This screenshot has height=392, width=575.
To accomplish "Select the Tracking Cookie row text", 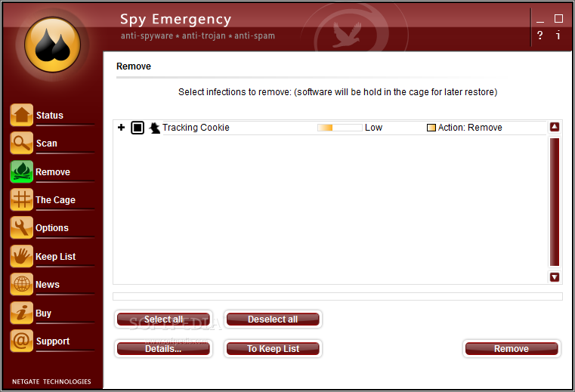I will pyautogui.click(x=196, y=128).
